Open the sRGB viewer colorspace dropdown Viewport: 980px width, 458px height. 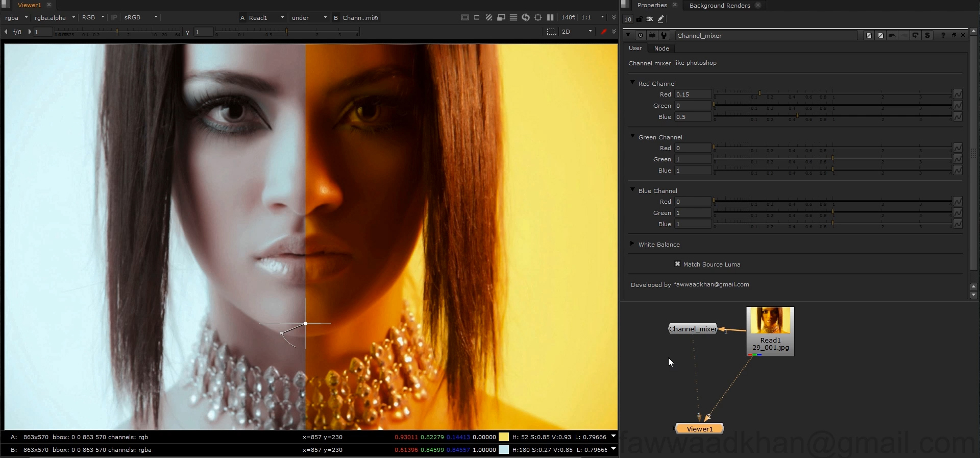(141, 17)
